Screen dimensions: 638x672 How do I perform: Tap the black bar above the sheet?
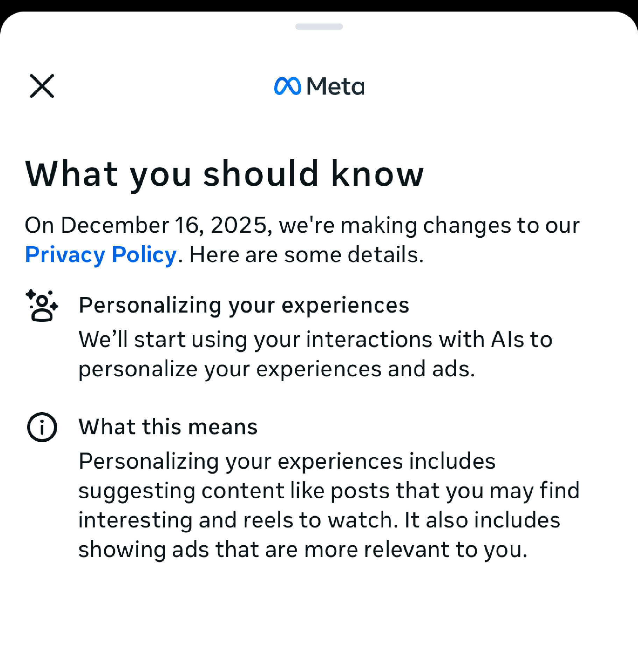coord(319,4)
